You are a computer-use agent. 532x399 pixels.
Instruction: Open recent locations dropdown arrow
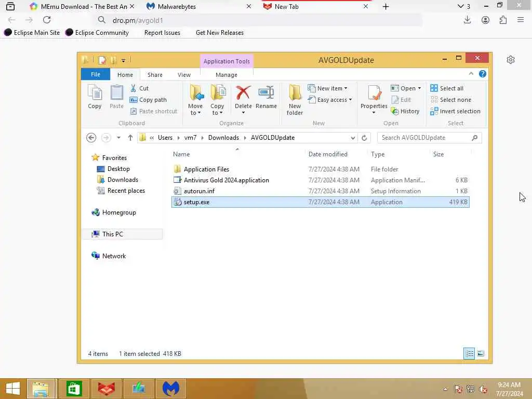tap(118, 138)
